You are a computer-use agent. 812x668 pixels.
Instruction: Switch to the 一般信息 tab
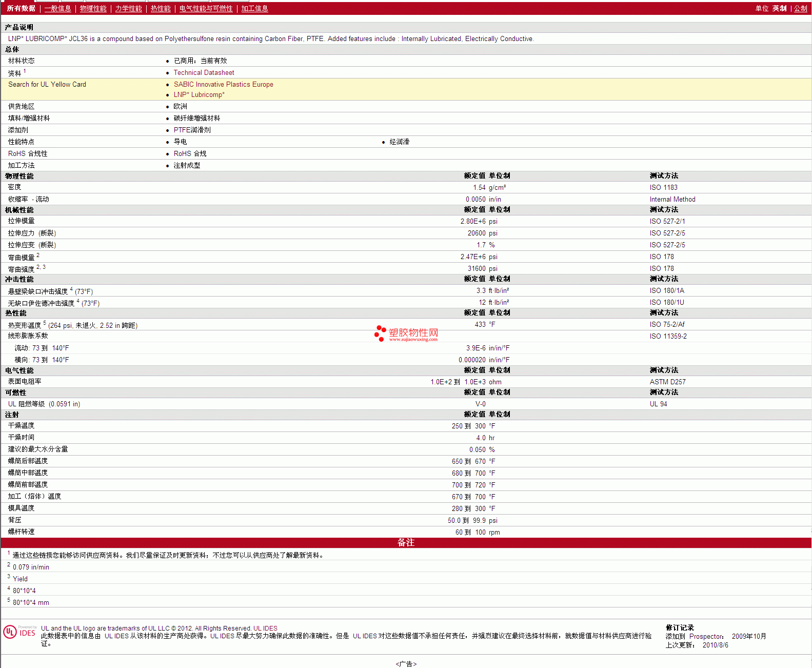[57, 9]
